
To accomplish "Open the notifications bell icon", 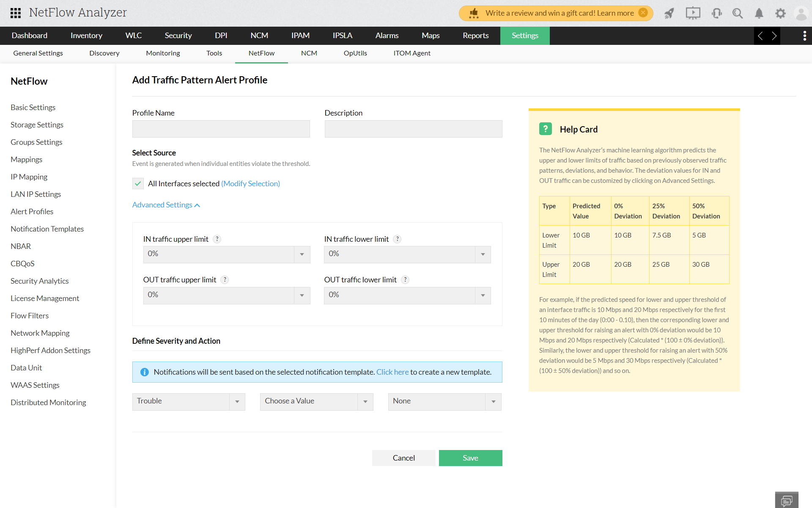I will 759,13.
